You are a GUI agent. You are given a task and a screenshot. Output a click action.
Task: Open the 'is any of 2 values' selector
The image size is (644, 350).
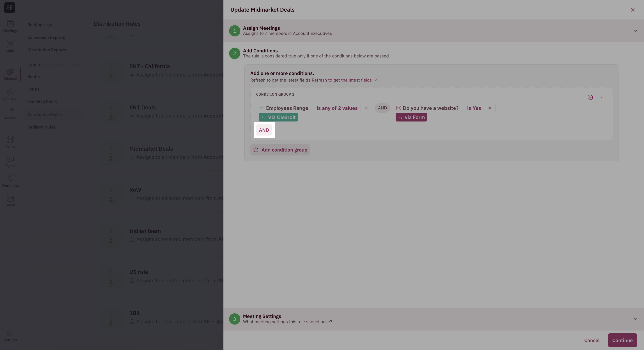click(x=337, y=108)
